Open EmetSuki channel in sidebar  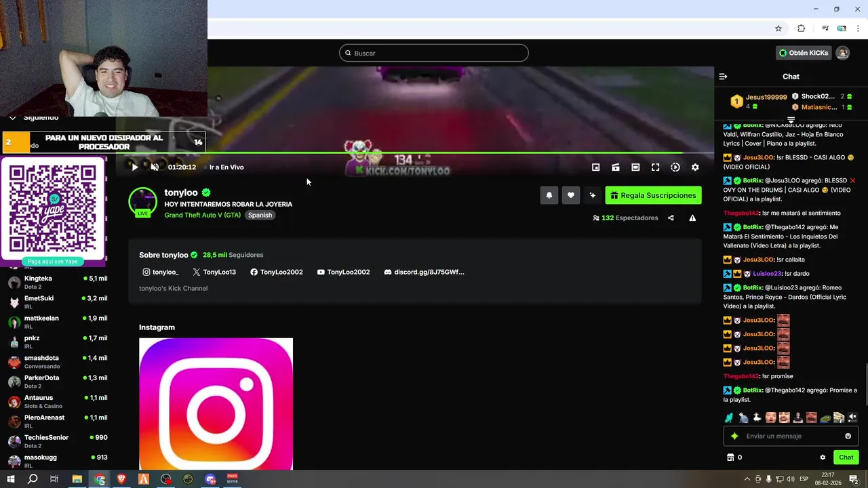tap(57, 302)
